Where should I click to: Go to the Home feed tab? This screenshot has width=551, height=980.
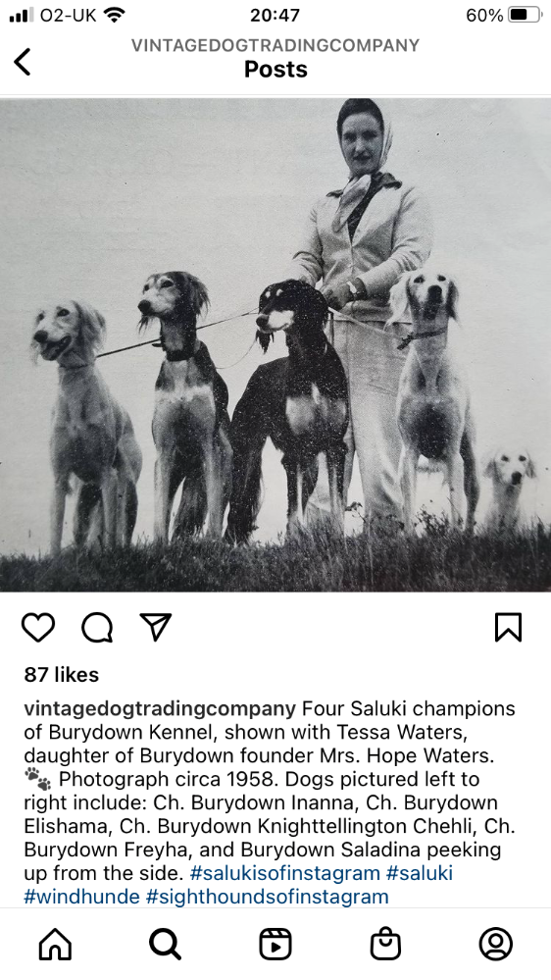(x=55, y=944)
